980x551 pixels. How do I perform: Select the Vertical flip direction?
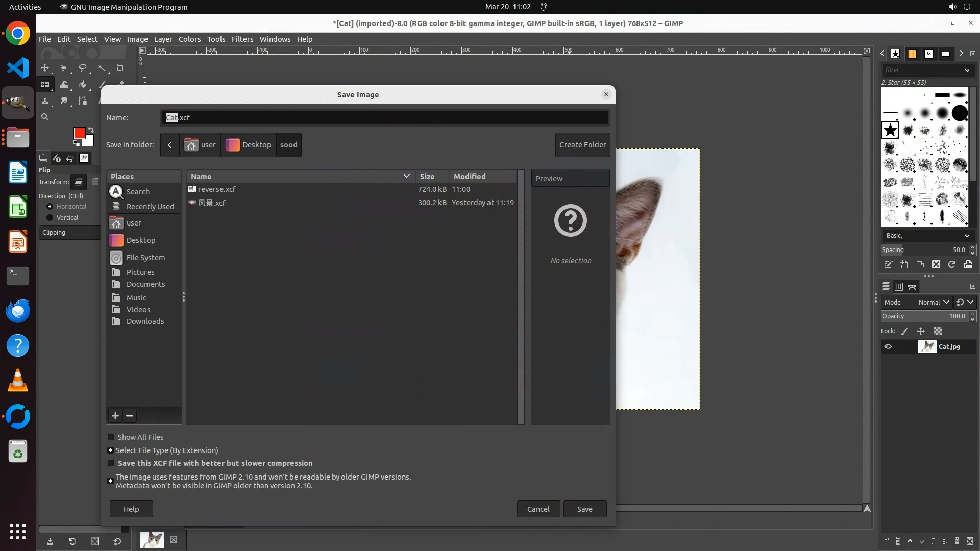[x=50, y=218]
